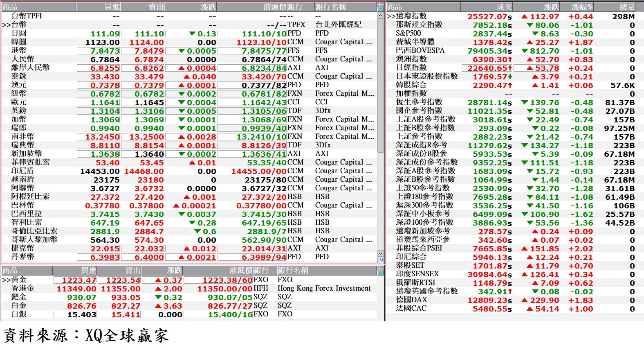Select the 滬深300參考指數 row

click(x=515, y=205)
